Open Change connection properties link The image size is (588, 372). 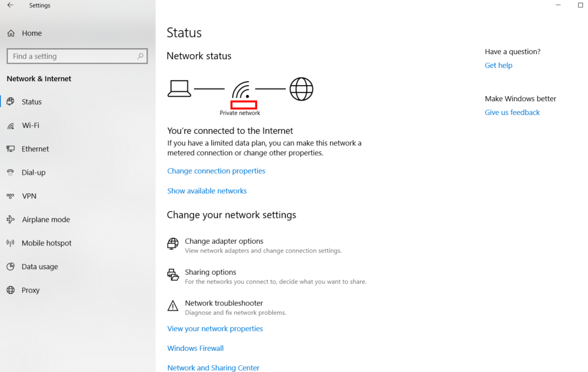216,171
